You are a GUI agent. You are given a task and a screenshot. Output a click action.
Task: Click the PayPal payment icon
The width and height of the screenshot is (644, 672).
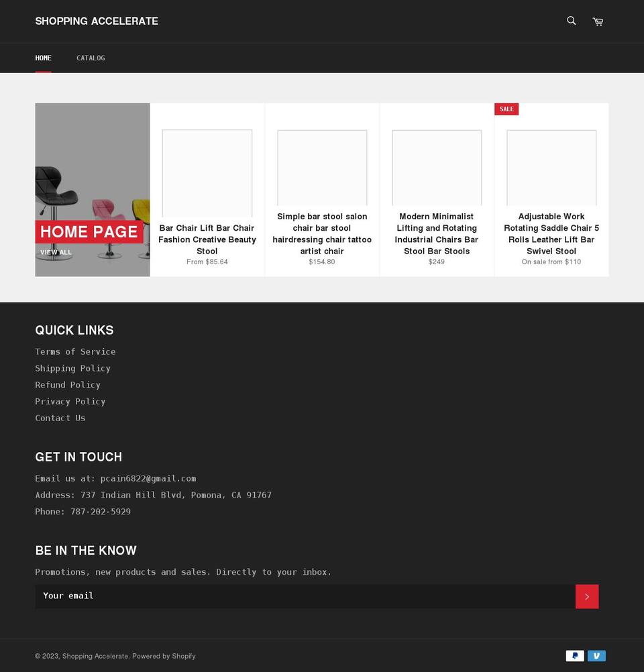[x=574, y=656]
